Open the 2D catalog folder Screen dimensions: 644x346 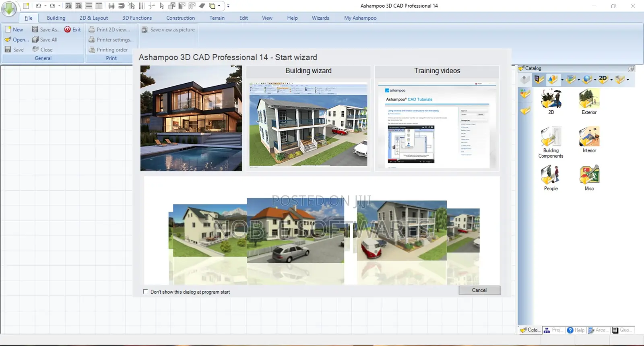(x=551, y=102)
